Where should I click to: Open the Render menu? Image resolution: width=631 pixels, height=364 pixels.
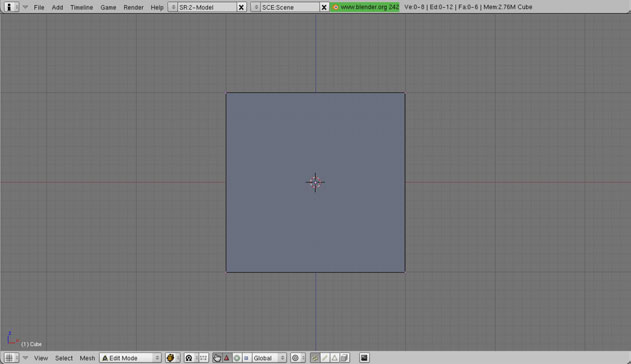(133, 7)
